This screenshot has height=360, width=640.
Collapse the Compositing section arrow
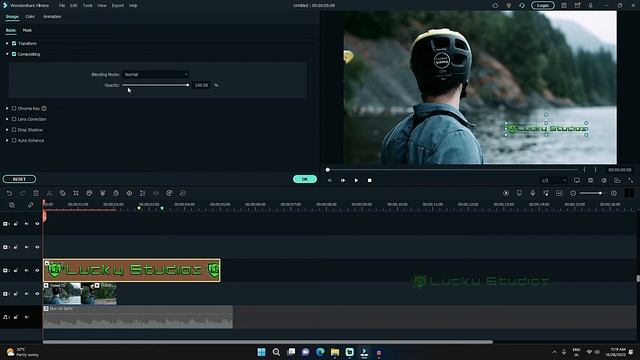click(x=7, y=54)
